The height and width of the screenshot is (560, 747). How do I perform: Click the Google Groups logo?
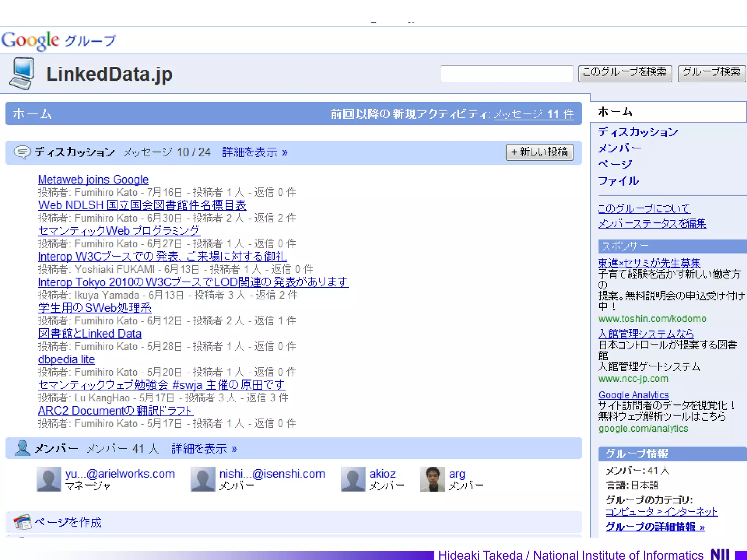pos(58,40)
